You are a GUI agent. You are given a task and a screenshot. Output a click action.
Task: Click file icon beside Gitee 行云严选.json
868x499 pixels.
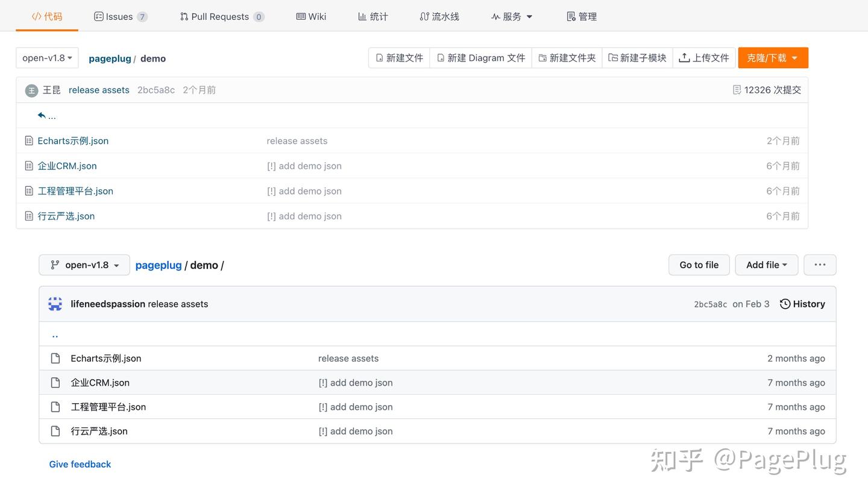(28, 216)
